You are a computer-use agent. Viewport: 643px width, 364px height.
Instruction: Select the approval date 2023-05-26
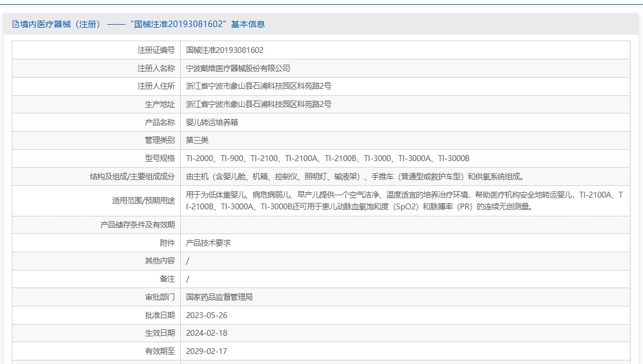[207, 315]
